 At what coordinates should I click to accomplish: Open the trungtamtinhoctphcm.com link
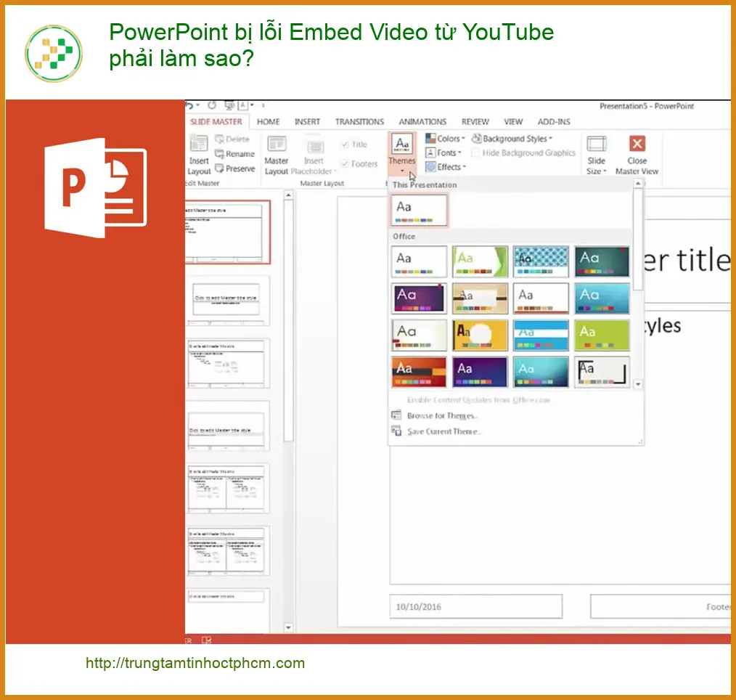[x=195, y=663]
